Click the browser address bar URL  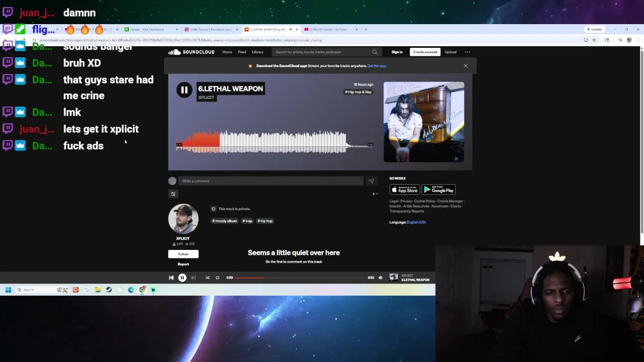point(180,40)
